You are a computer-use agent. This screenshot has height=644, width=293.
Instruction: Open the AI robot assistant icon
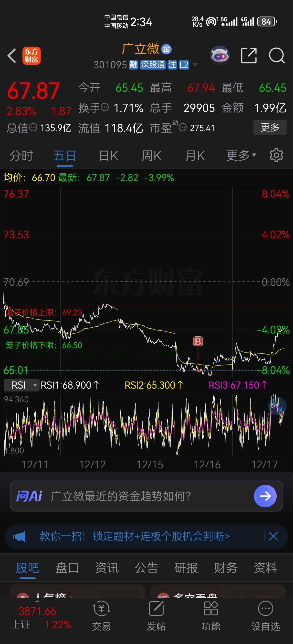click(220, 56)
